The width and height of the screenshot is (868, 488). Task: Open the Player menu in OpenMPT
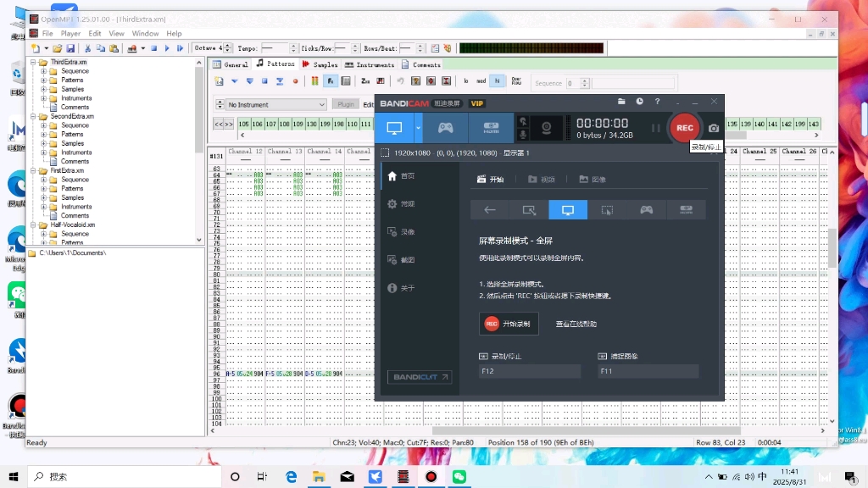(70, 34)
